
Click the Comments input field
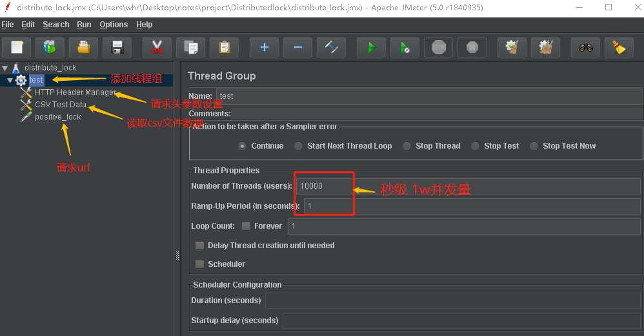pyautogui.click(x=437, y=114)
